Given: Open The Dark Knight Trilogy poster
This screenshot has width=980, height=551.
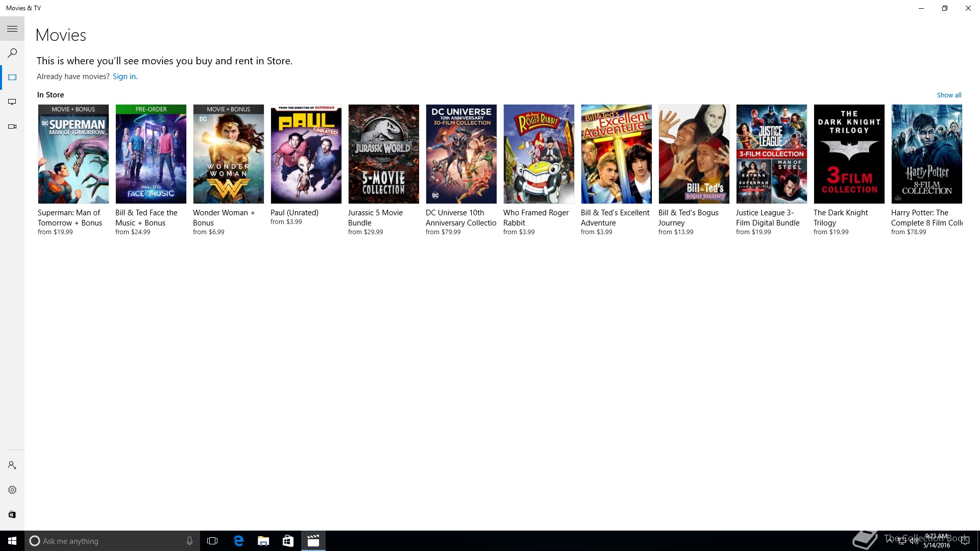Looking at the screenshot, I should tap(849, 154).
